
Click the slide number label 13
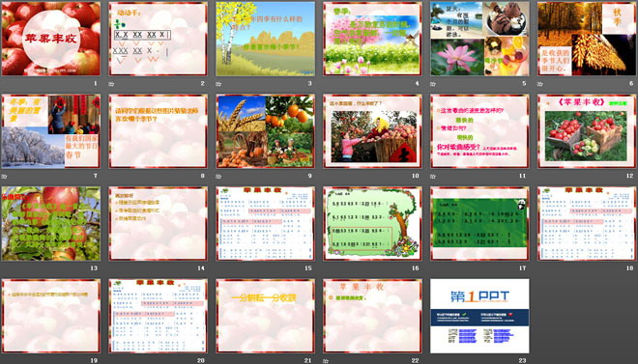click(94, 268)
